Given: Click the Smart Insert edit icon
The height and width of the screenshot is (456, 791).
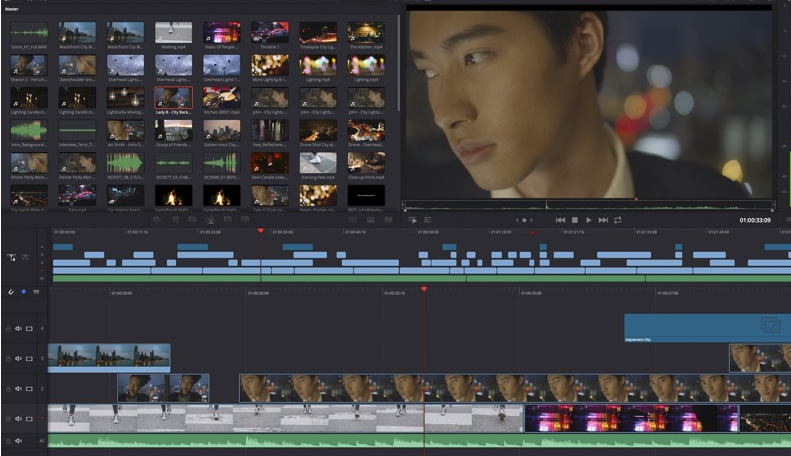Looking at the screenshot, I should tap(156, 219).
